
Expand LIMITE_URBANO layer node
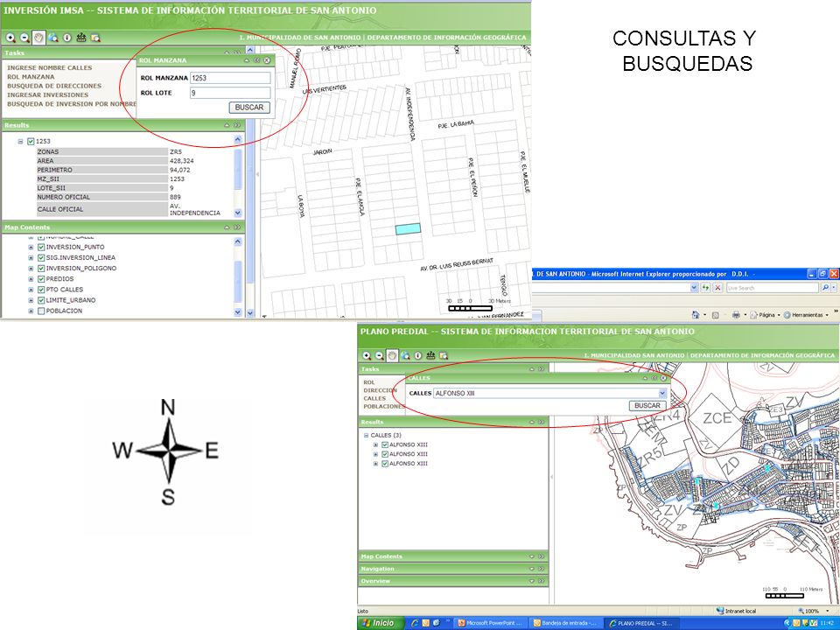click(x=31, y=300)
